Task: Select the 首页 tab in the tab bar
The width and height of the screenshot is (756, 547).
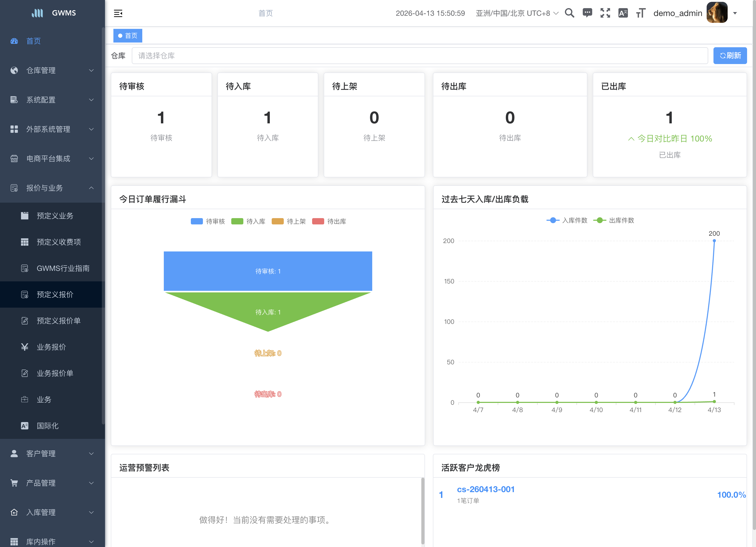Action: 128,36
